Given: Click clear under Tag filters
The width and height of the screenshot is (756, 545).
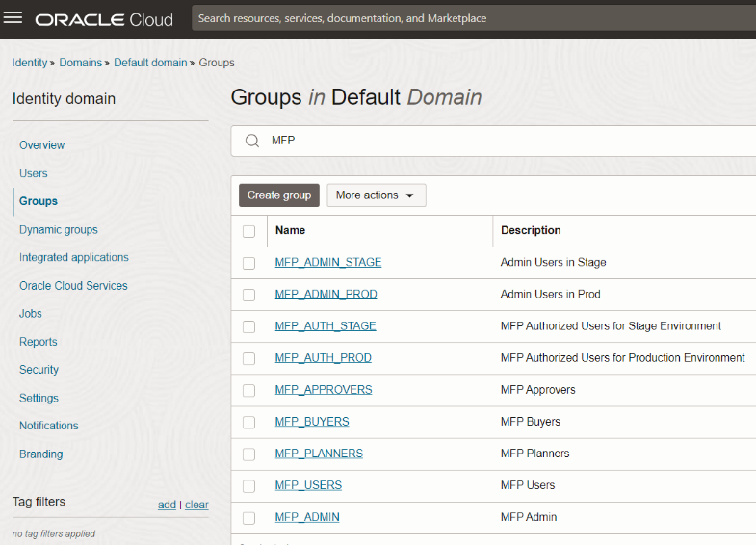Looking at the screenshot, I should (x=196, y=505).
